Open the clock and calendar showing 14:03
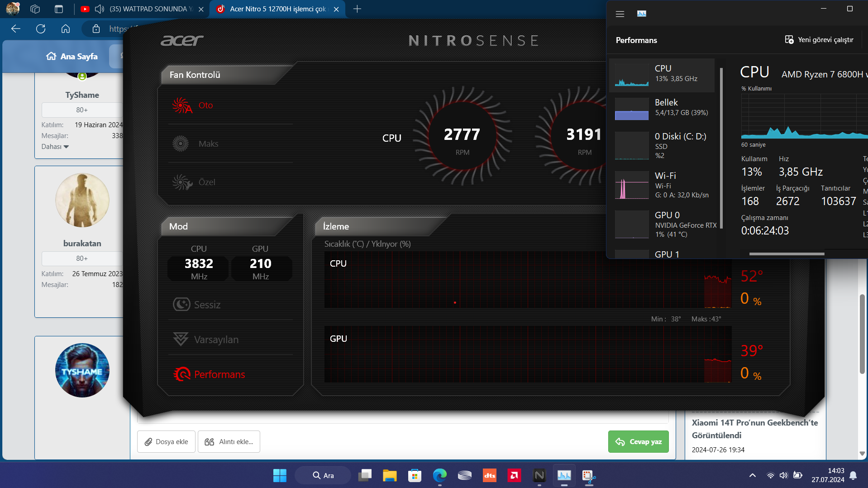This screenshot has width=868, height=488. click(x=828, y=475)
